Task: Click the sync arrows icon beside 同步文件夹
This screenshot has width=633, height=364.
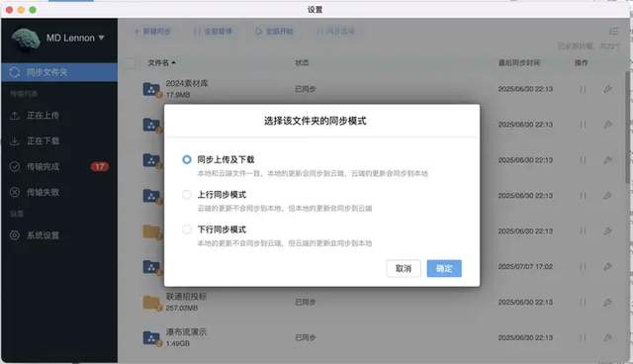Action: 15,72
